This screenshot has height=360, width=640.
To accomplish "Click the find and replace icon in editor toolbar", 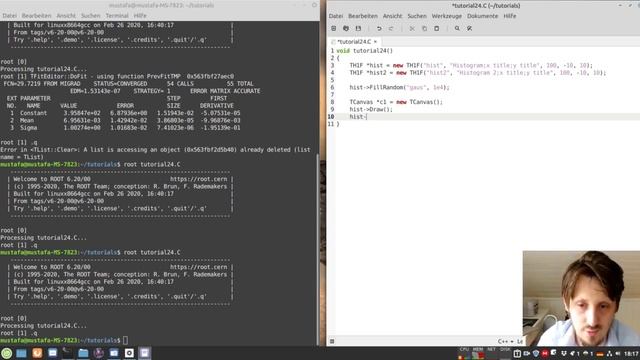I will click(469, 29).
